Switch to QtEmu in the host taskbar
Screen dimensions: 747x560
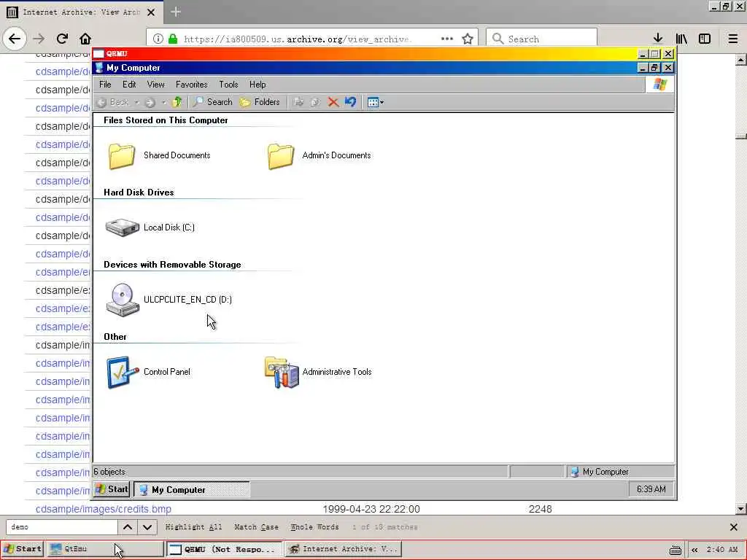105,549
